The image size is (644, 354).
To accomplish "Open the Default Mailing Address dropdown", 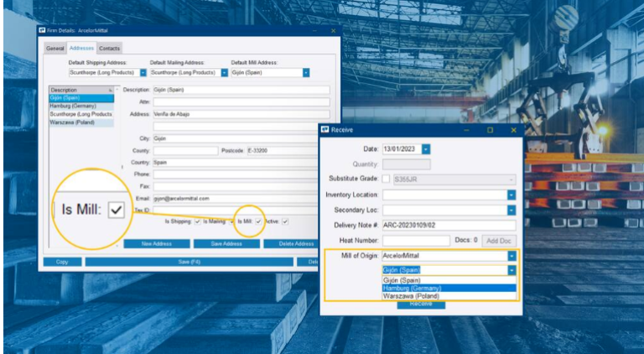I will [x=224, y=73].
